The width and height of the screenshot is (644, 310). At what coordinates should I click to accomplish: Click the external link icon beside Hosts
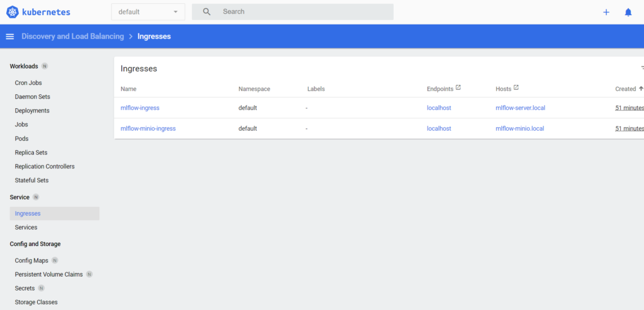coord(516,87)
